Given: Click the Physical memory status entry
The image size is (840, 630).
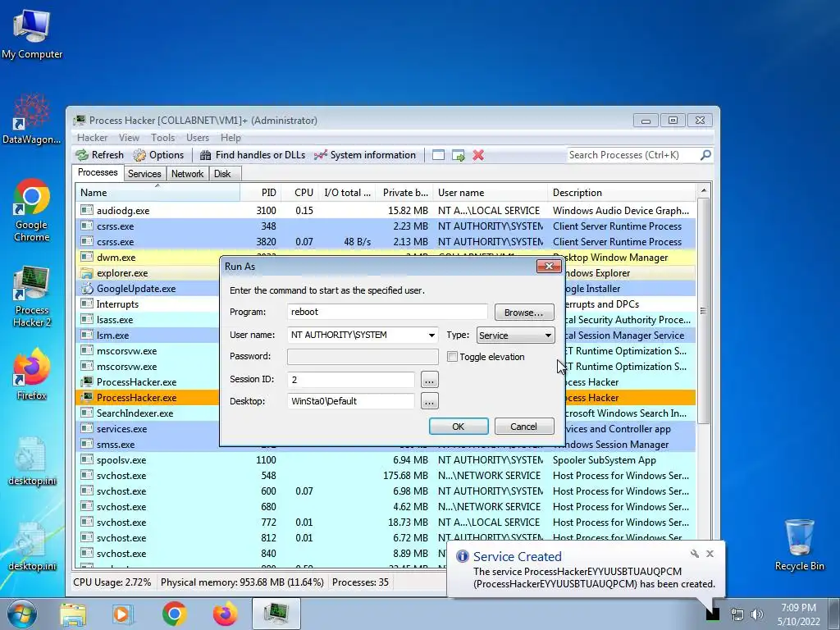Looking at the screenshot, I should tap(242, 582).
